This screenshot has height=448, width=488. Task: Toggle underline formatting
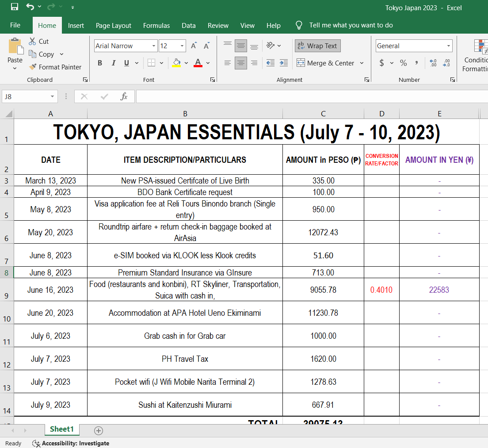[x=126, y=63]
